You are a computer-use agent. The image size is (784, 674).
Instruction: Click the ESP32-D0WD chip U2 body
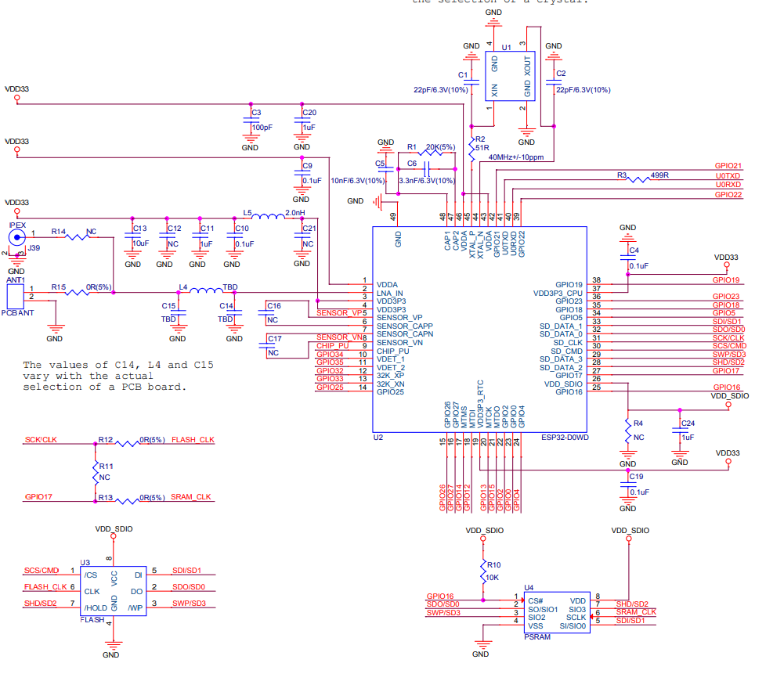click(479, 330)
